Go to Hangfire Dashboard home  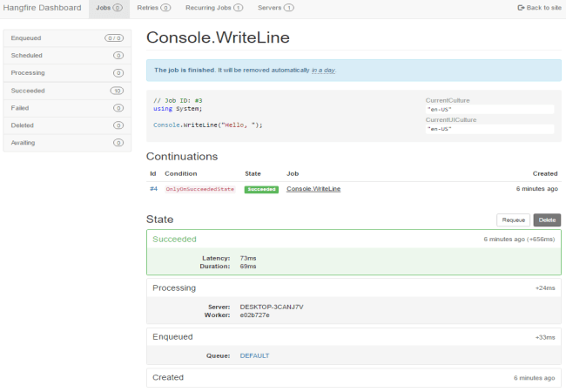point(42,7)
